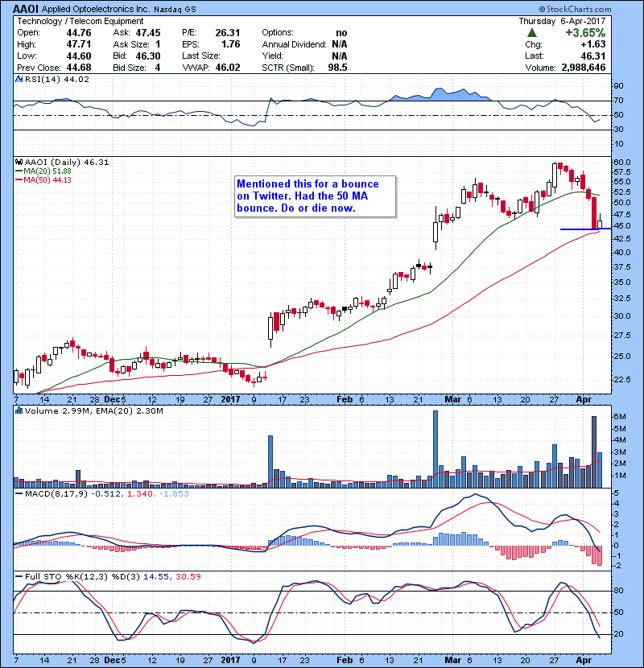Click the SCTR (Small) value 98.5
Screen dimensions: 644x668
[337, 68]
